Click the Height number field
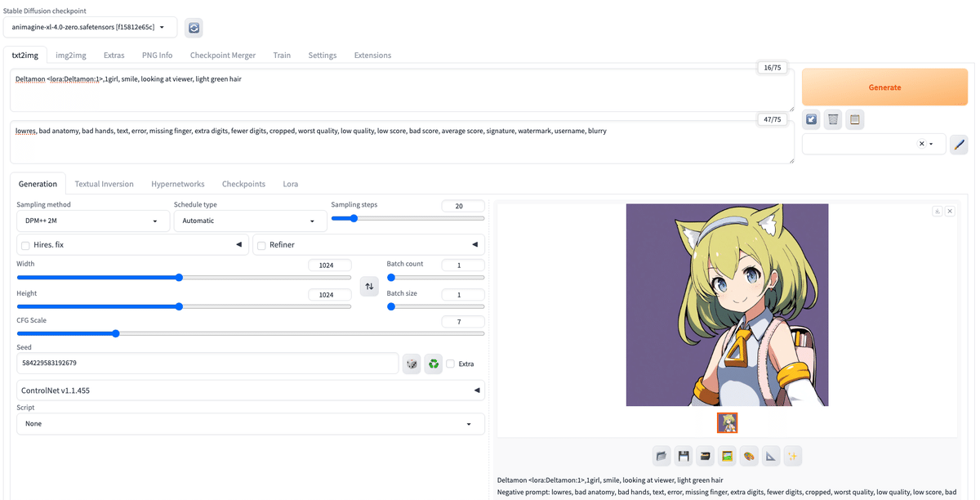This screenshot has height=500, width=980. (330, 294)
